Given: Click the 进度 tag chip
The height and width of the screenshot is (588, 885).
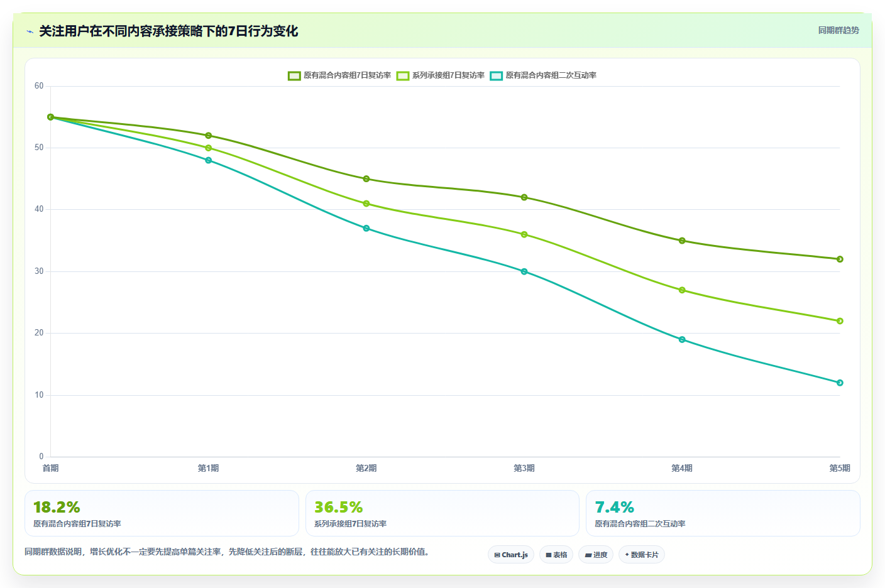Looking at the screenshot, I should 596,555.
